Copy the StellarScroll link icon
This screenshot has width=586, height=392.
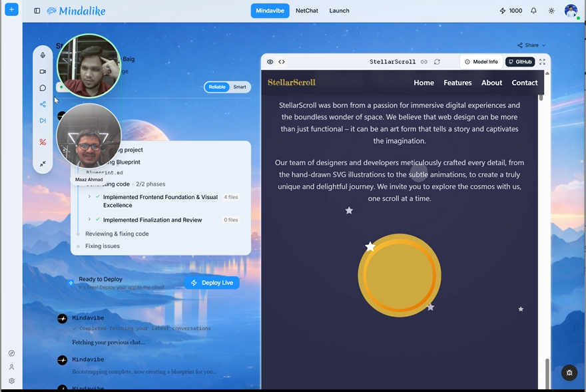point(424,62)
